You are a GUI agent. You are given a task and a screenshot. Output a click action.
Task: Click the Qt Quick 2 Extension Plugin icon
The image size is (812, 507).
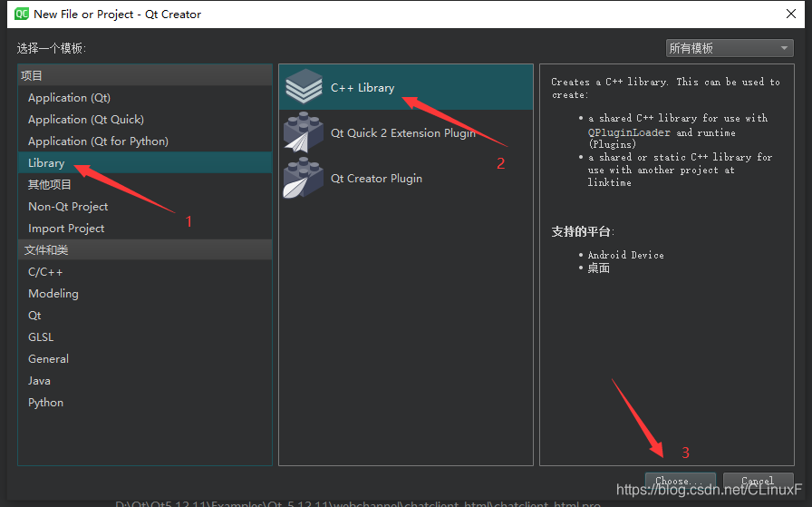coord(304,132)
